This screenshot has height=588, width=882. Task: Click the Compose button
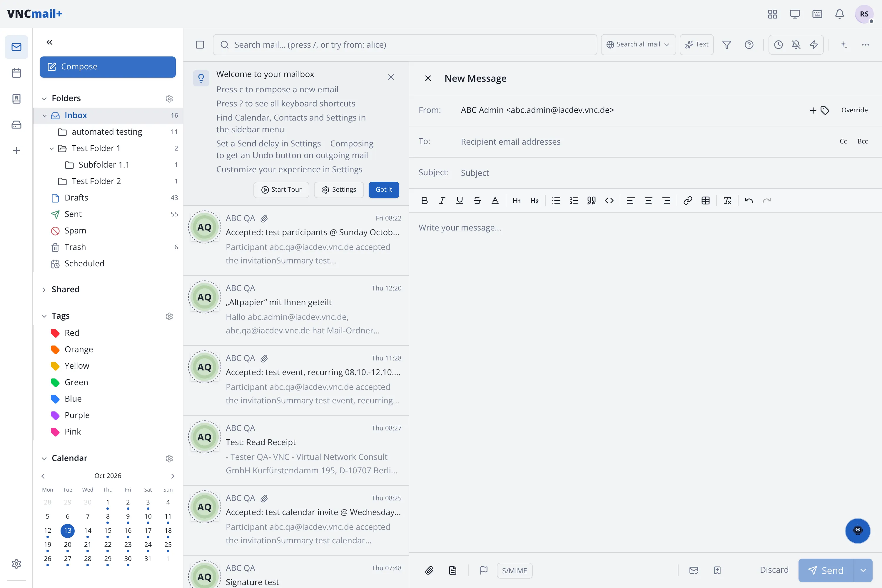(x=108, y=67)
